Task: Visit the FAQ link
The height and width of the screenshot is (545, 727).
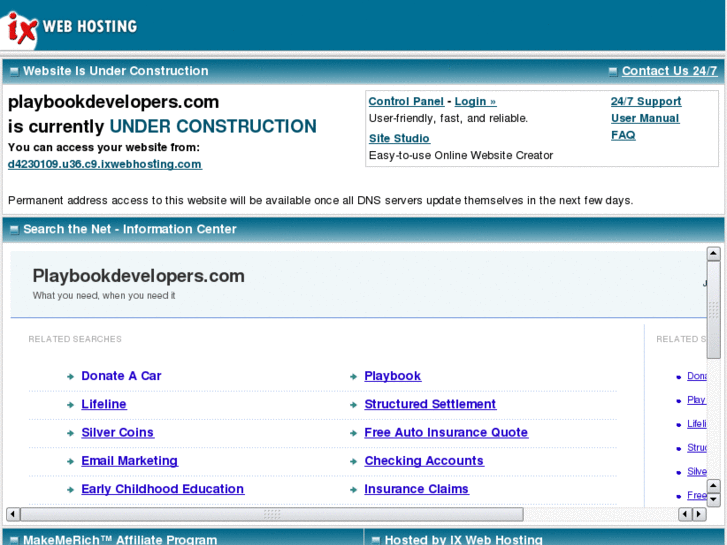Action: tap(623, 135)
